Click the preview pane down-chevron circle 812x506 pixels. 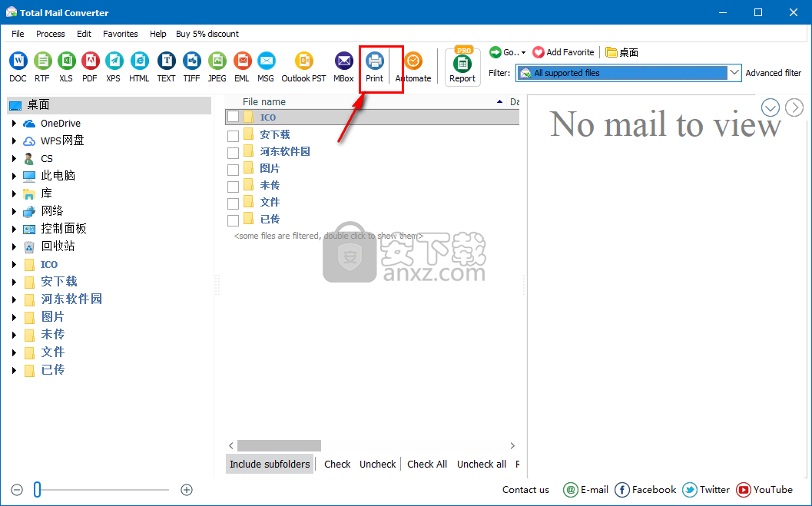(x=771, y=107)
